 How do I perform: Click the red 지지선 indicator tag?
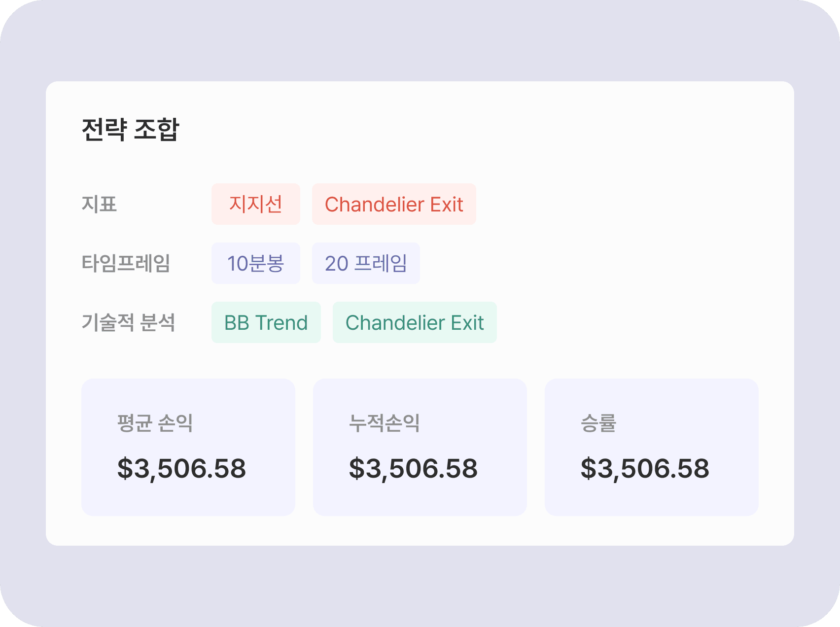point(255,204)
